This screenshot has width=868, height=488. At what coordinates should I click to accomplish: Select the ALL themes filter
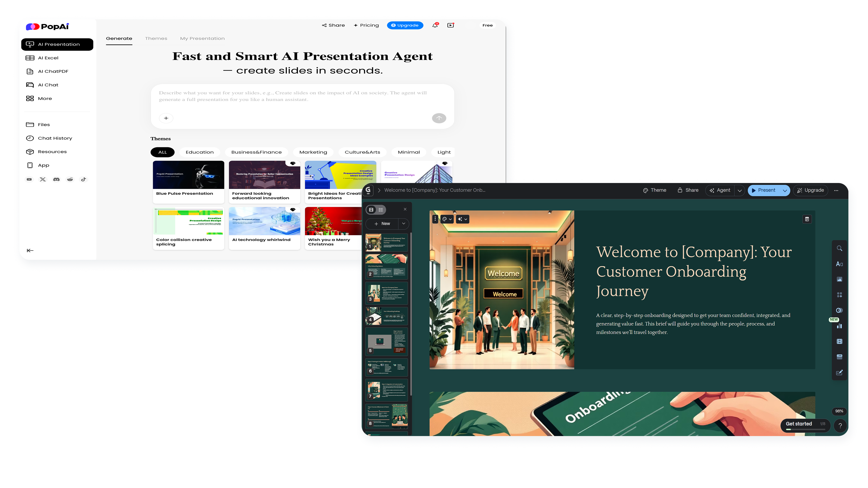[163, 152]
